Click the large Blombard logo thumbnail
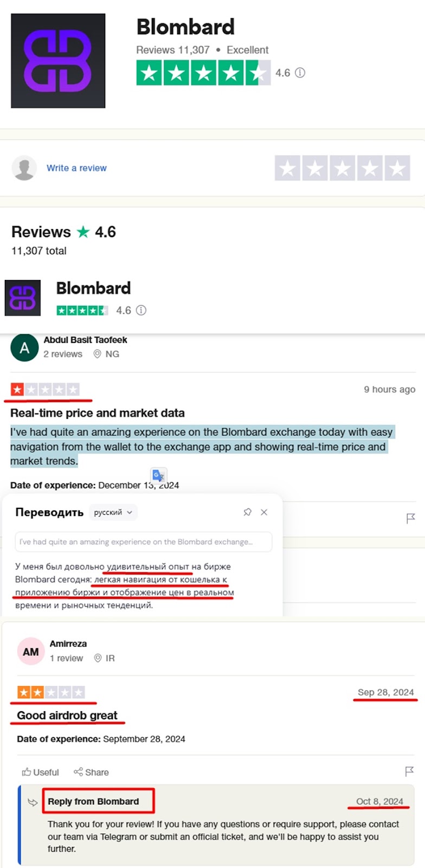 [x=58, y=61]
